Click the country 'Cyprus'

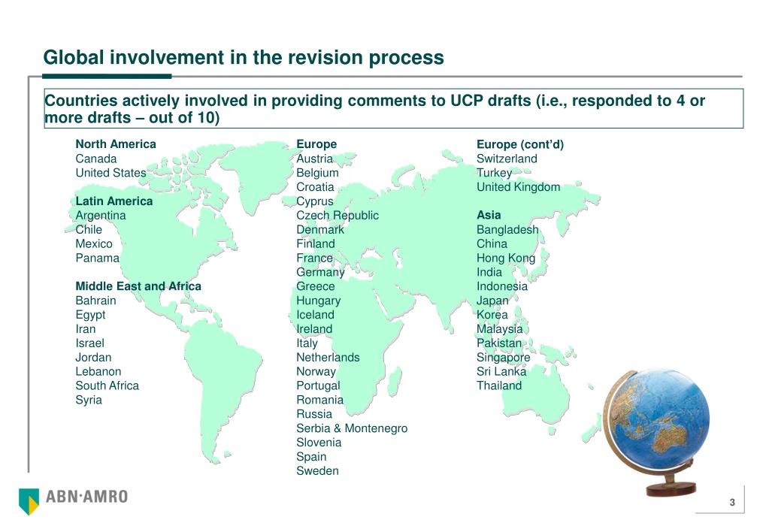[314, 201]
